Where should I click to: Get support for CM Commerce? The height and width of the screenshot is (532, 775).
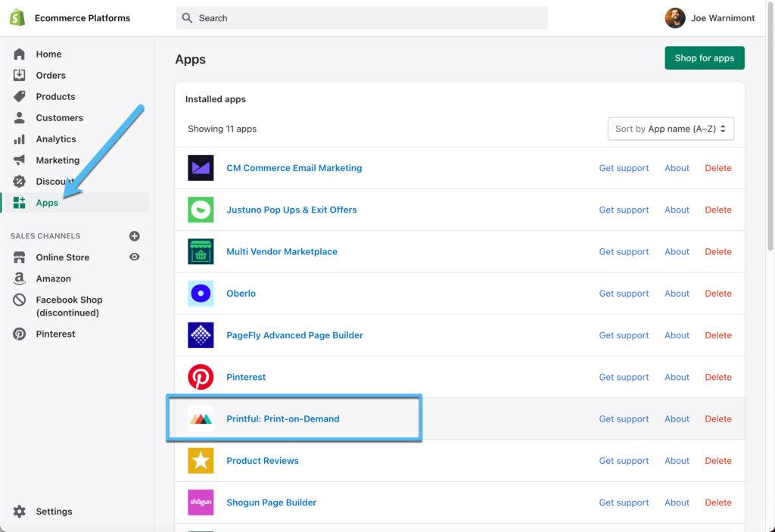(624, 168)
